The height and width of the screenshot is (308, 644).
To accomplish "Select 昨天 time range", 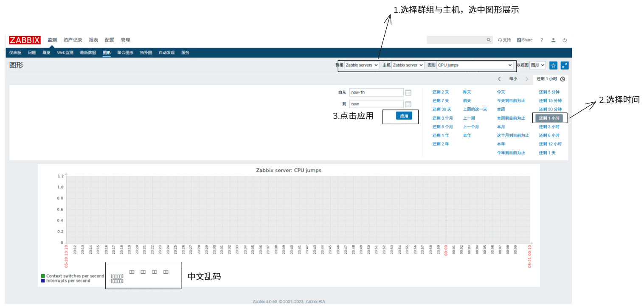I will (x=467, y=92).
